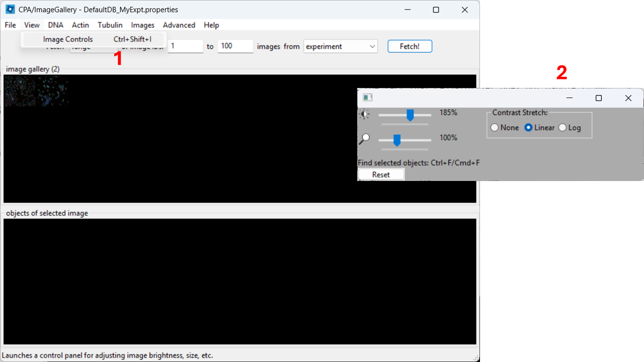
Task: Click the image ID field containing 100
Action: (x=235, y=46)
